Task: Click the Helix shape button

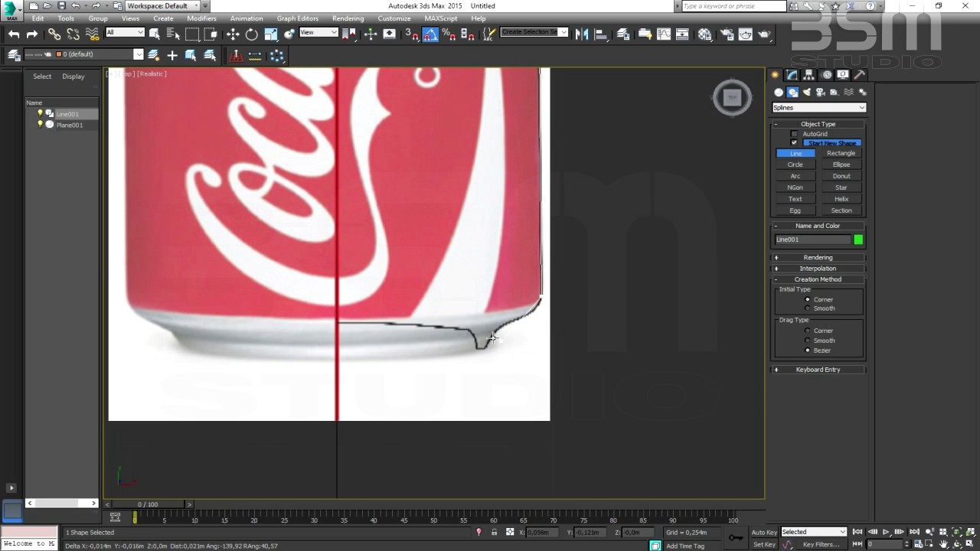Action: (841, 199)
